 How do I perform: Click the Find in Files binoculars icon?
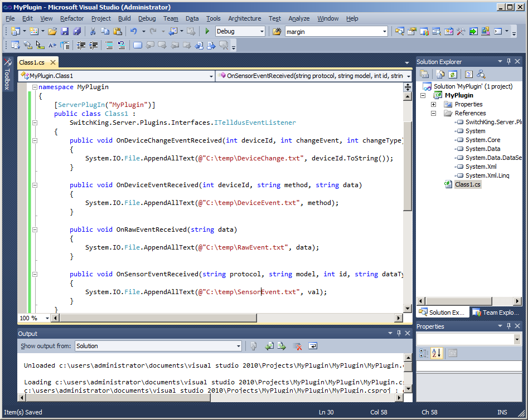[x=277, y=31]
